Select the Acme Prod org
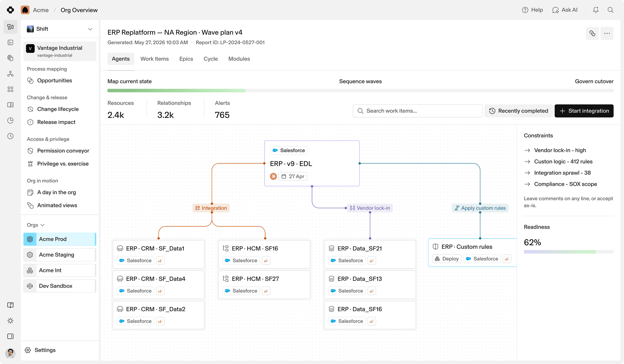Screen dimensions: 624x364 (x=60, y=239)
